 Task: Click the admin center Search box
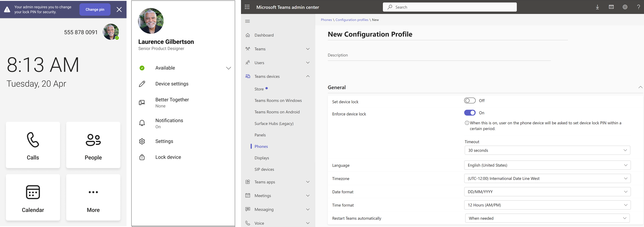[x=450, y=7]
